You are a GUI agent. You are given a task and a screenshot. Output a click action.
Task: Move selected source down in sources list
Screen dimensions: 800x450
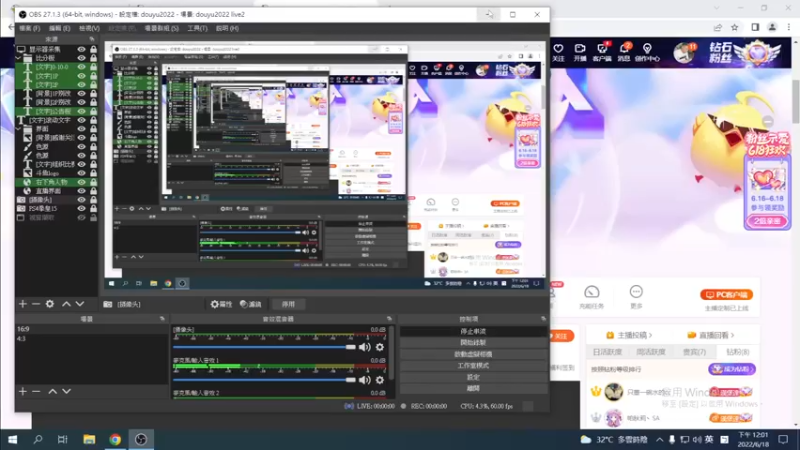(x=80, y=304)
